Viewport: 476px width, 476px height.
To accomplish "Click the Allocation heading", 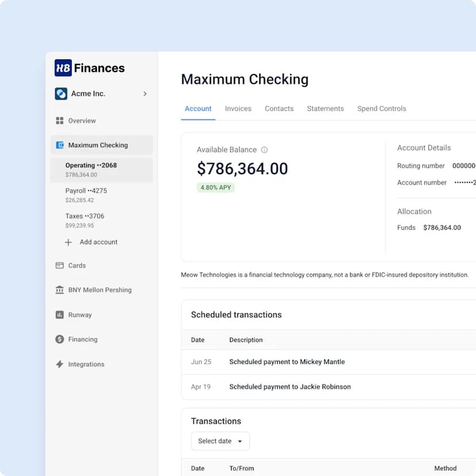I will (414, 212).
